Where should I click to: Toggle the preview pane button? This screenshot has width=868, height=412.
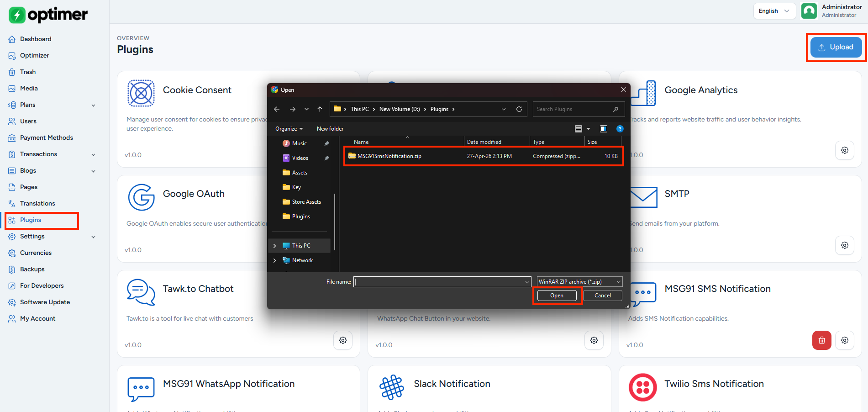(x=603, y=129)
